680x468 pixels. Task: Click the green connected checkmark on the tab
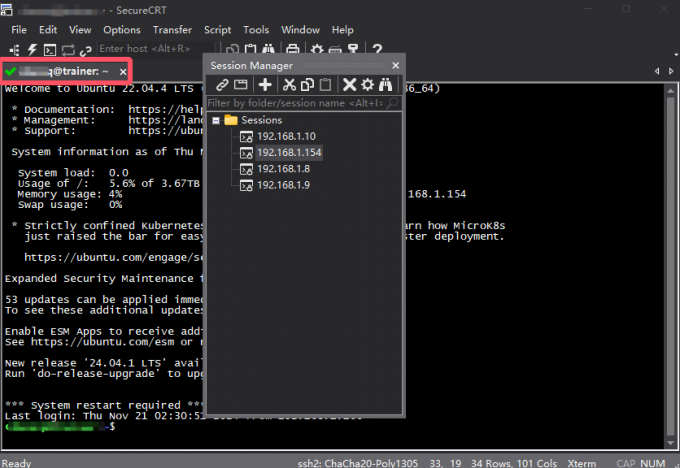pos(11,72)
